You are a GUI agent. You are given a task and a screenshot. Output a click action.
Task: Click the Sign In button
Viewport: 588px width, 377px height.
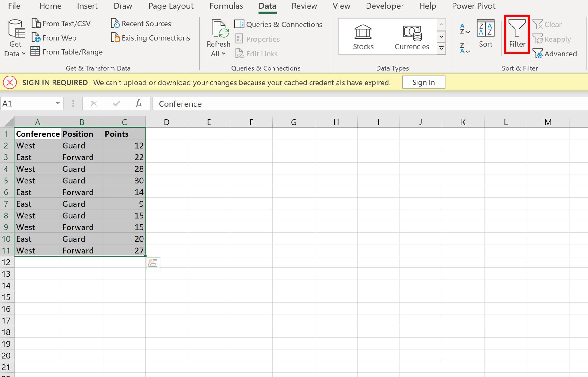(424, 82)
